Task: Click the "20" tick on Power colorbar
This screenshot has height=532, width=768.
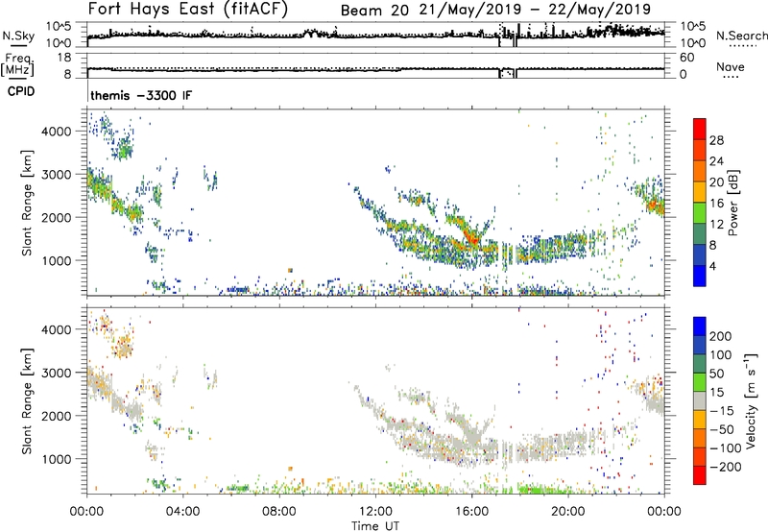Action: point(716,182)
